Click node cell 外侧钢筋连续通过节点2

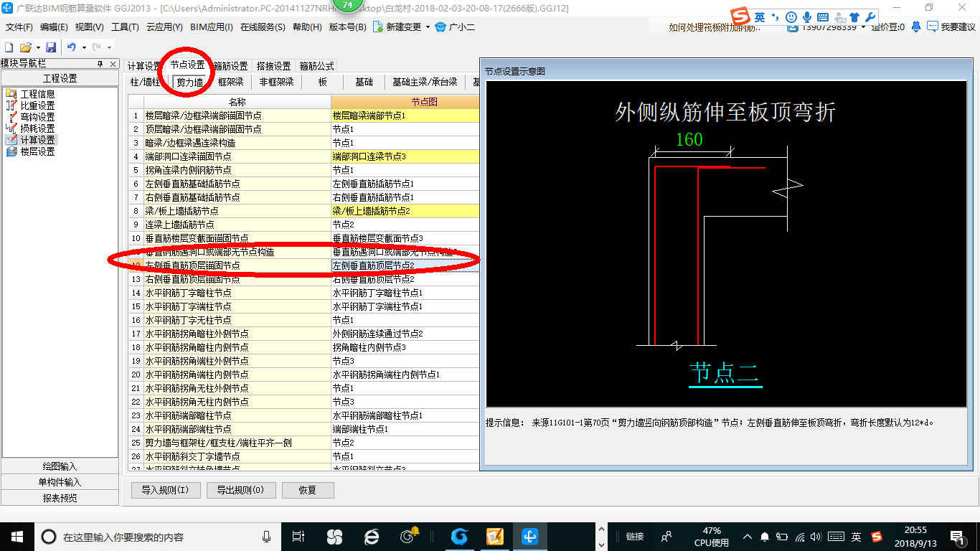coord(405,334)
